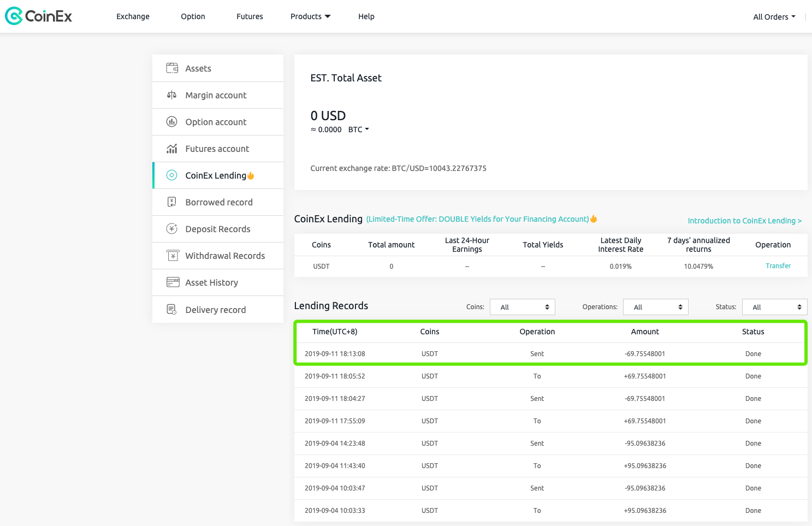Open the Option menu item

pyautogui.click(x=193, y=16)
